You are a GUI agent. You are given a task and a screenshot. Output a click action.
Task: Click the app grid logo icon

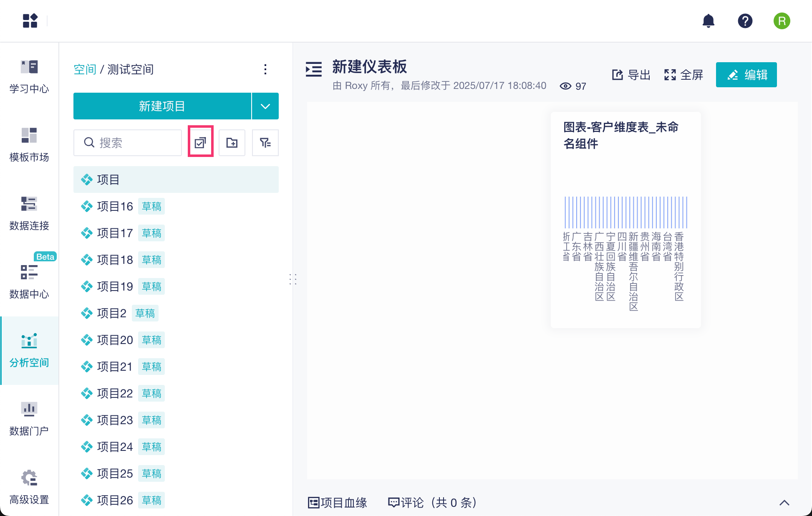30,21
